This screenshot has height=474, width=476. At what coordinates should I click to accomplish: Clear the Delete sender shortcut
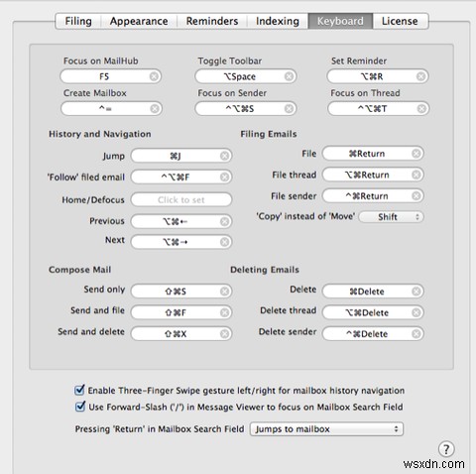click(x=416, y=334)
